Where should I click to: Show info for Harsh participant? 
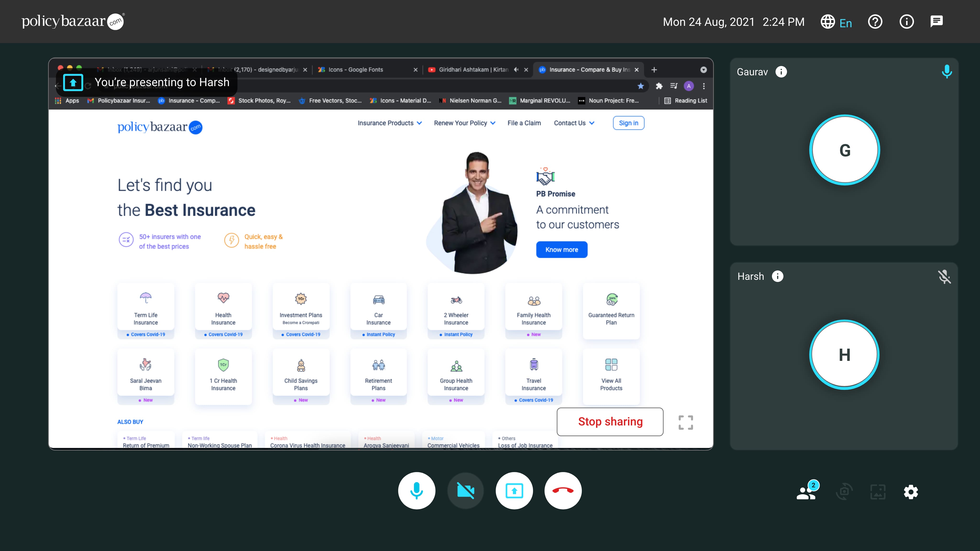(x=778, y=276)
